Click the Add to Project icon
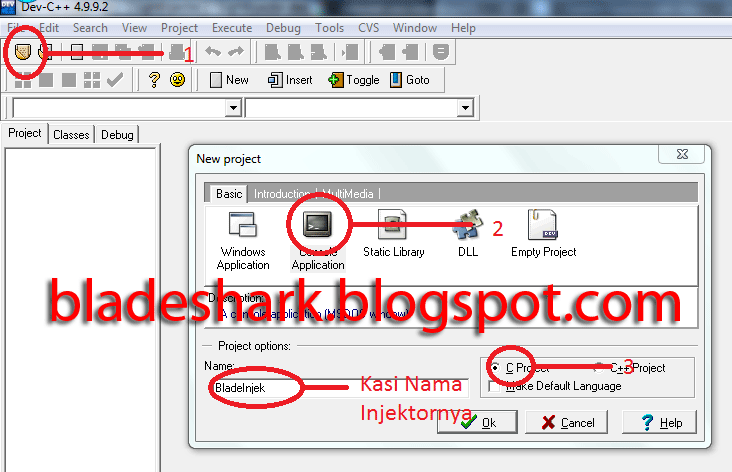 click(387, 52)
